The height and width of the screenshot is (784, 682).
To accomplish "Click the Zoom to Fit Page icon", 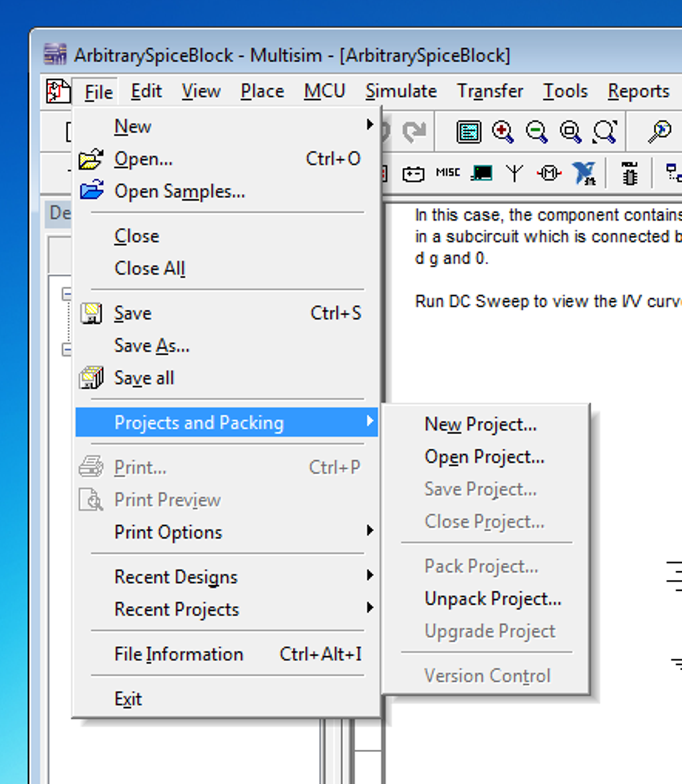I will (605, 132).
